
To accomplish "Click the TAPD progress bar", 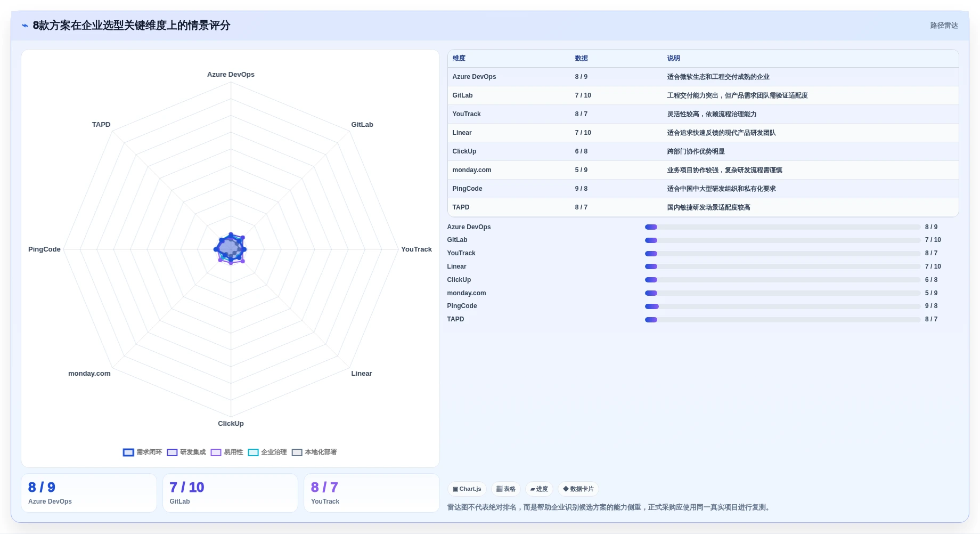I will coord(782,320).
